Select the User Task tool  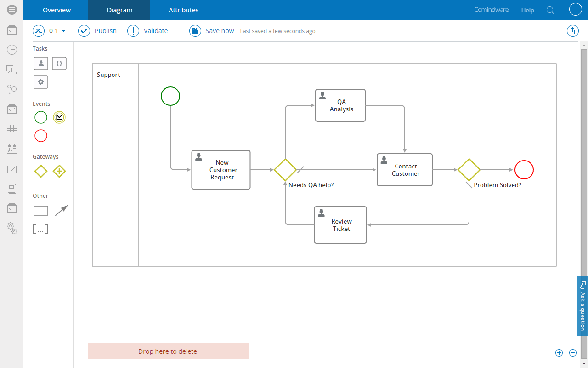point(40,63)
